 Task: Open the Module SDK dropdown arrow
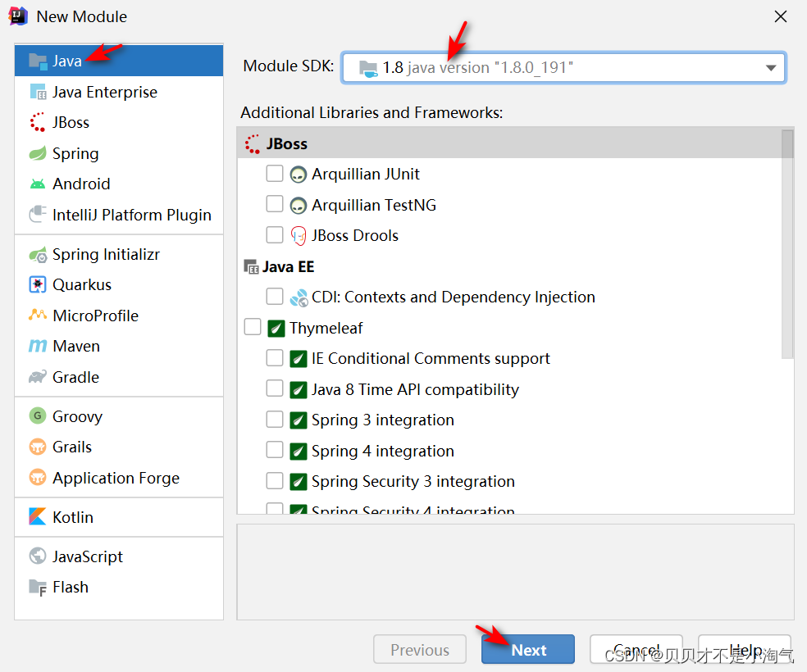coord(770,68)
